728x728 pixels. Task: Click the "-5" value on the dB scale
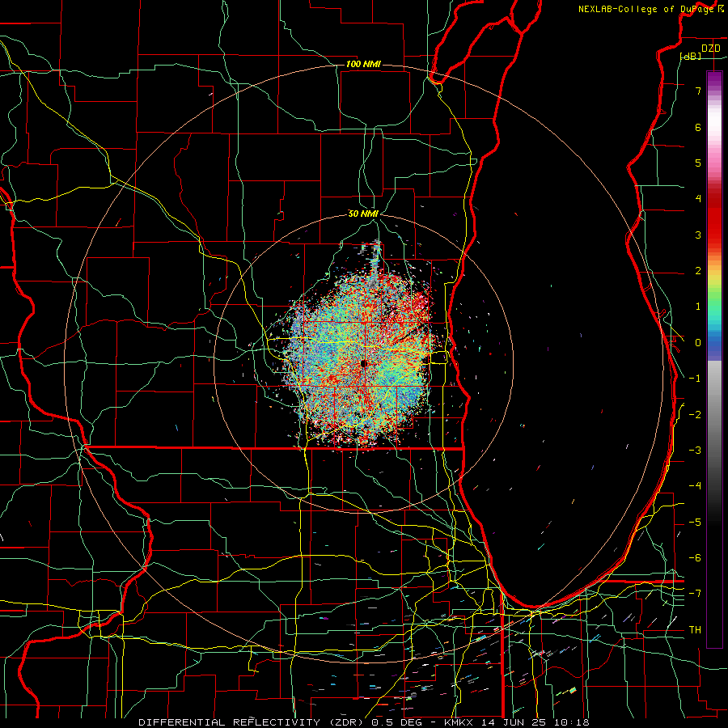tap(695, 523)
